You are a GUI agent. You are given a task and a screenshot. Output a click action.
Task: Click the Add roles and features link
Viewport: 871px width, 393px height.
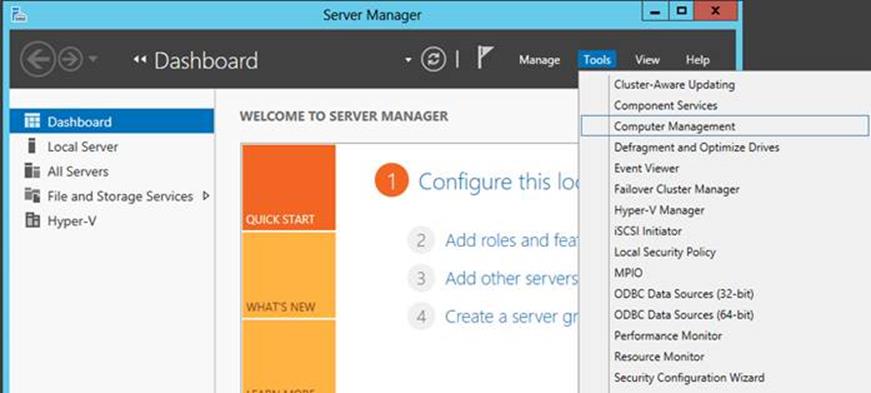click(511, 240)
